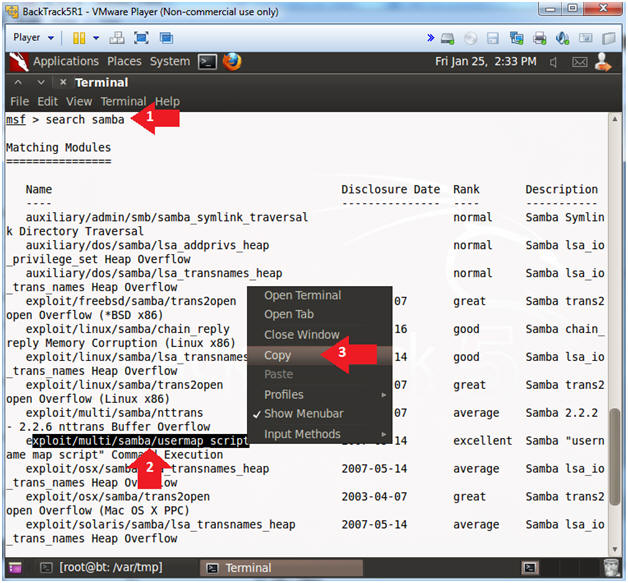Expand the Profiles submenu
628x583 pixels.
point(319,395)
